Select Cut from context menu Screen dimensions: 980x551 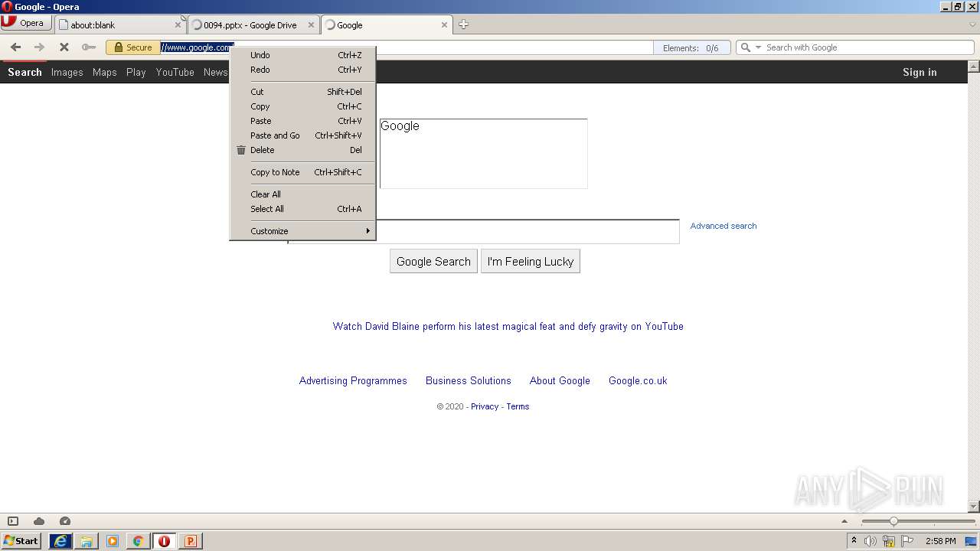[x=302, y=92]
